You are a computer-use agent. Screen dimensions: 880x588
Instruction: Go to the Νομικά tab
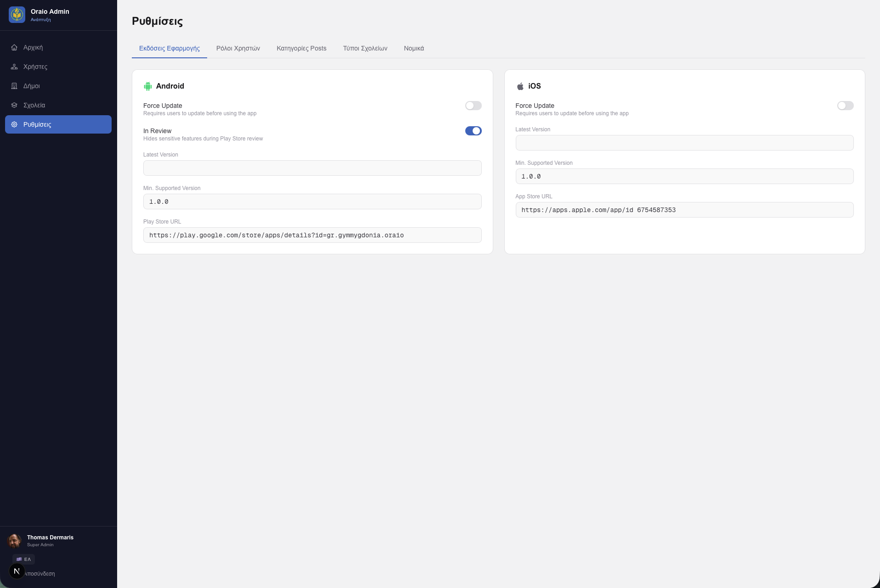414,48
